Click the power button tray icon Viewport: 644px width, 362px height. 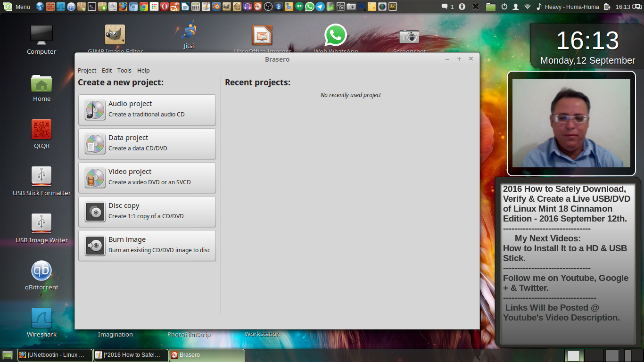[504, 7]
